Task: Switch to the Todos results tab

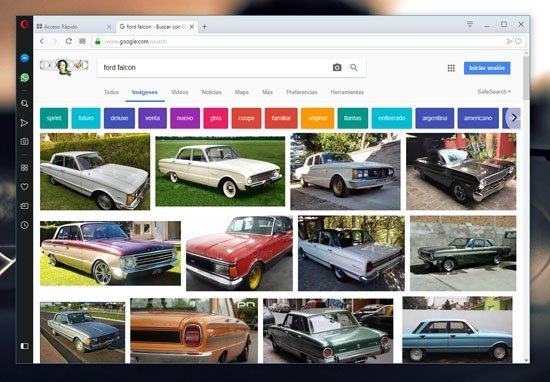Action: click(x=111, y=92)
